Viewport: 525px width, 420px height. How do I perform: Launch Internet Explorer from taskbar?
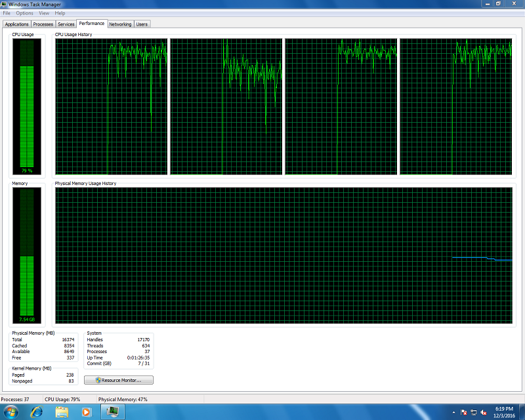click(x=37, y=411)
